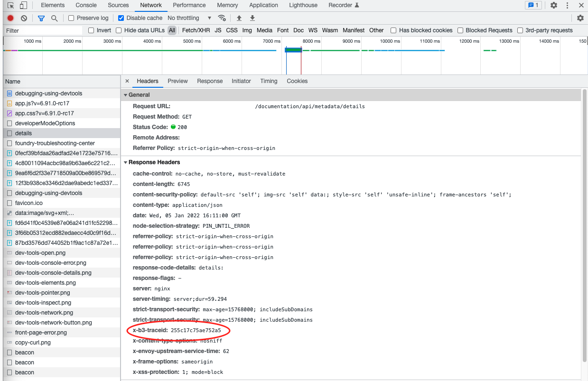
Task: Export HAR file download arrow icon
Action: (x=252, y=18)
